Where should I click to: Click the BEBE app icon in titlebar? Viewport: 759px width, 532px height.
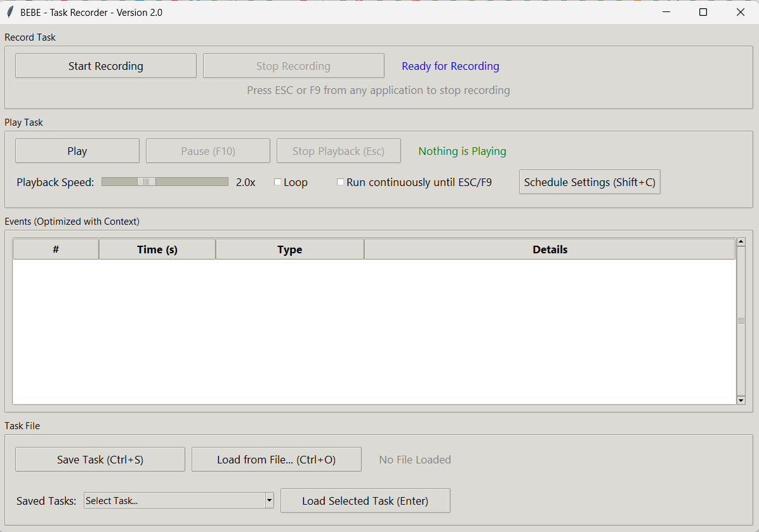click(9, 11)
